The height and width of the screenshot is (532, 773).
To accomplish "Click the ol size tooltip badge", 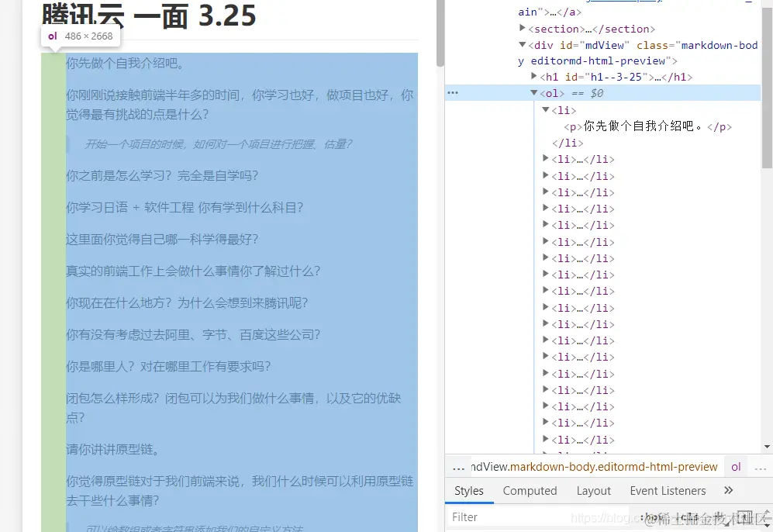I will 81,36.
